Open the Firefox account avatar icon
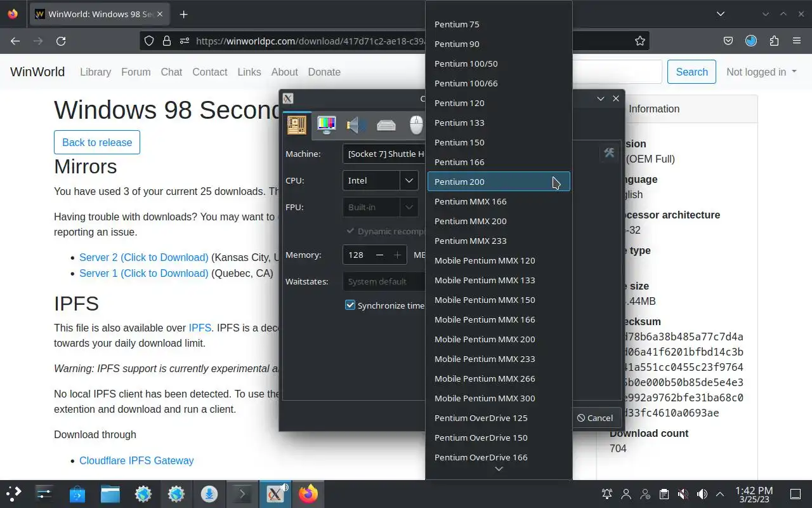Image resolution: width=812 pixels, height=508 pixels. click(x=751, y=41)
